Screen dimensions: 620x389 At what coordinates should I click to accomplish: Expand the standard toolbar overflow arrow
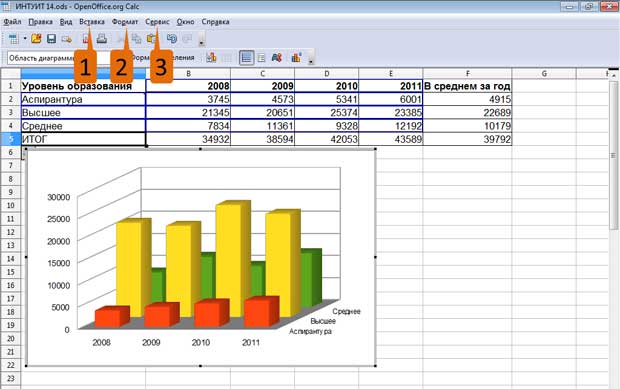coord(202,41)
